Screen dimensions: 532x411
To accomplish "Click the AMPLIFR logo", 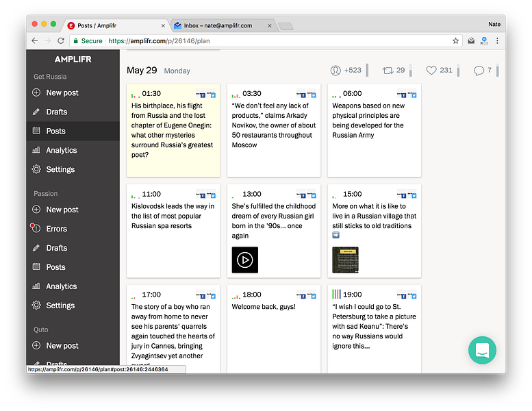I will click(73, 60).
